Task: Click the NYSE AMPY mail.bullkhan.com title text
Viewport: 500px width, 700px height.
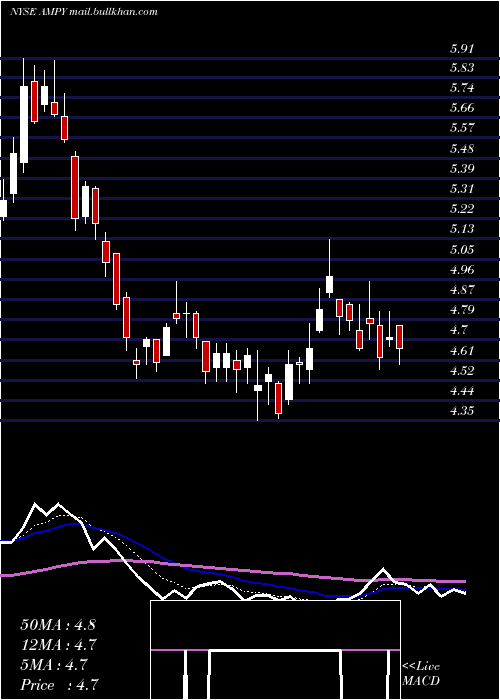Action: tap(83, 12)
